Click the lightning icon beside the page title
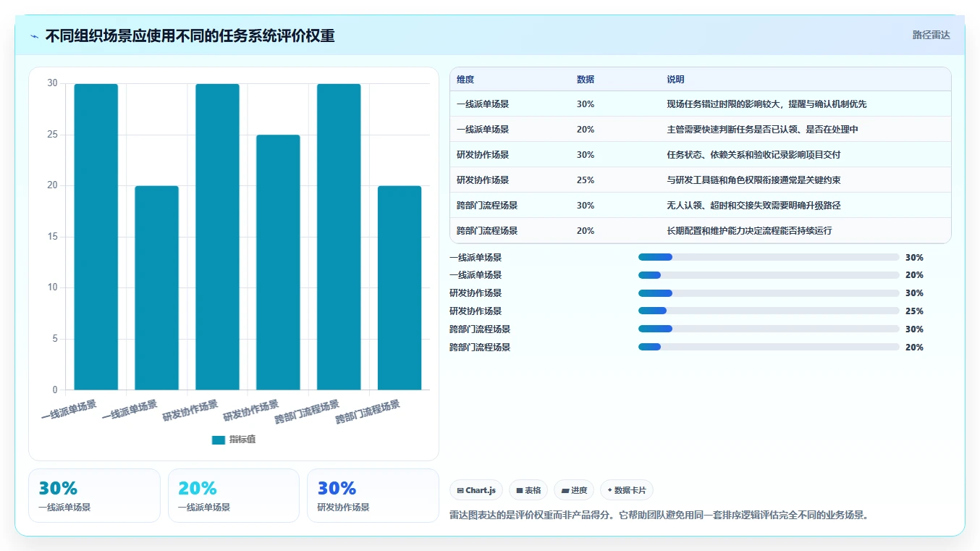Image resolution: width=980 pixels, height=551 pixels. tap(34, 36)
